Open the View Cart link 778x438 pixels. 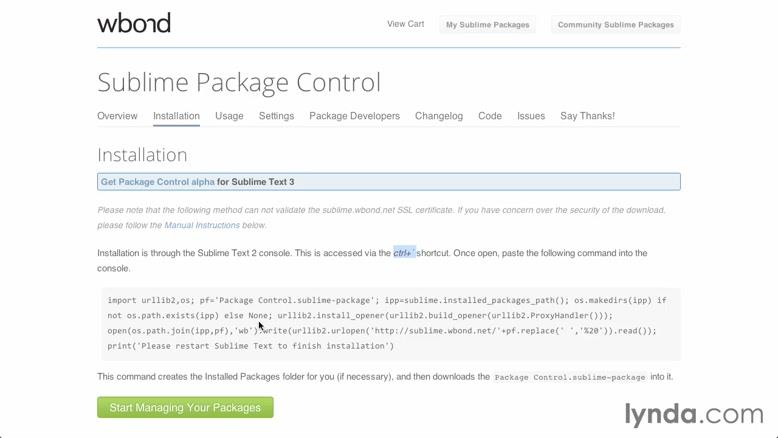tap(405, 24)
